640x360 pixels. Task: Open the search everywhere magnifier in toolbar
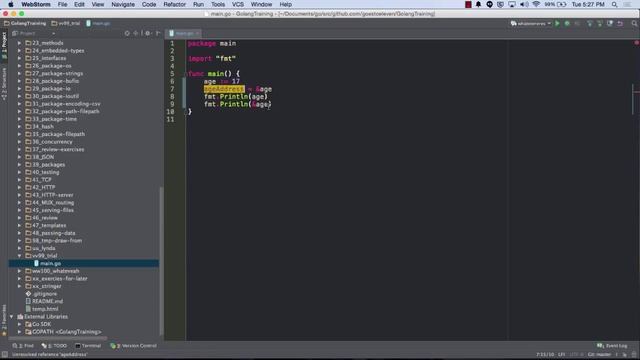pyautogui.click(x=634, y=24)
